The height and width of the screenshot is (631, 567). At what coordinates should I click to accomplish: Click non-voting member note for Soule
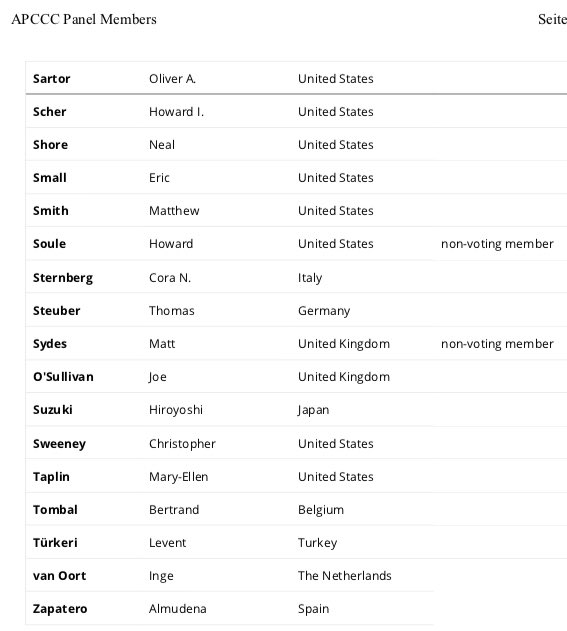point(497,243)
